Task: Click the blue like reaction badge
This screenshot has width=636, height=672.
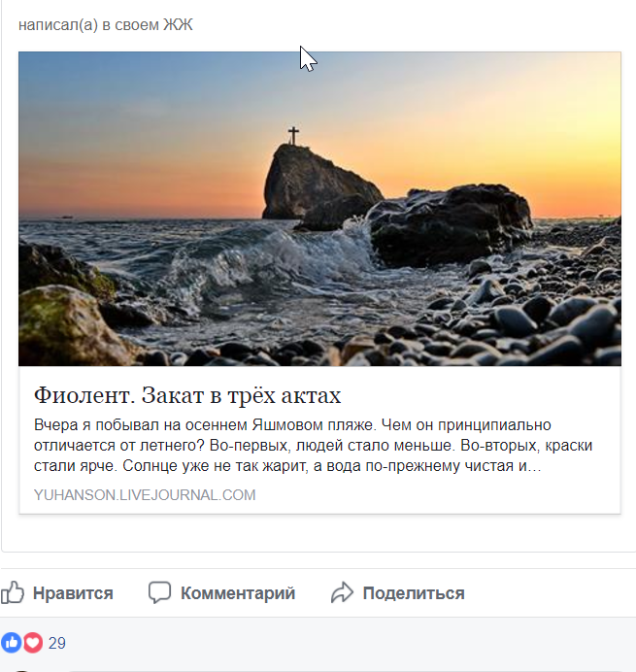Action: tap(11, 643)
